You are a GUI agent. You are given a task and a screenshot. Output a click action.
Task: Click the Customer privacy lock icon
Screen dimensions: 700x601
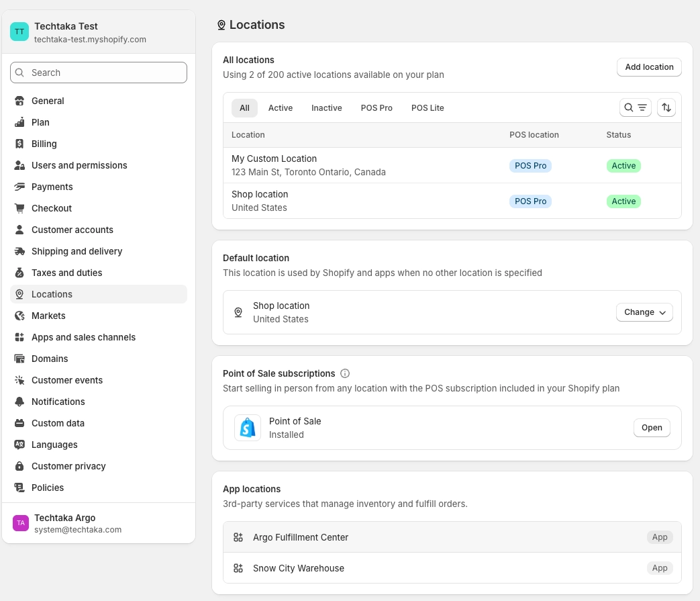coord(19,466)
